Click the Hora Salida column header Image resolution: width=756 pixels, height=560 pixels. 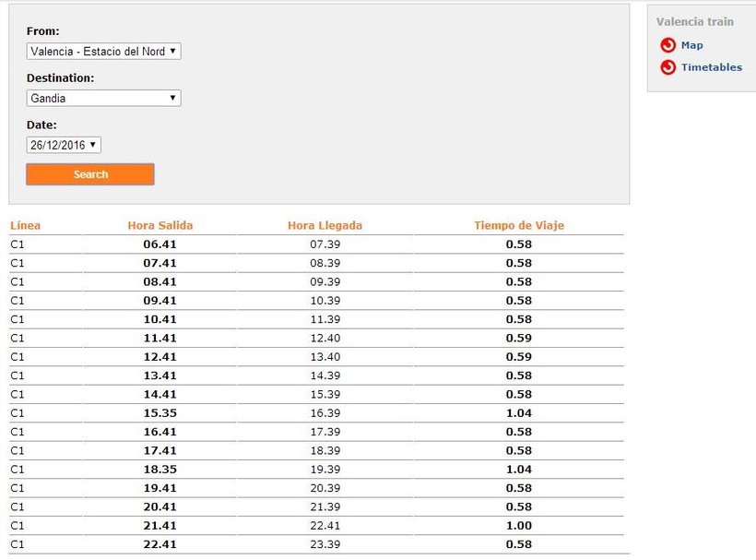tap(159, 225)
